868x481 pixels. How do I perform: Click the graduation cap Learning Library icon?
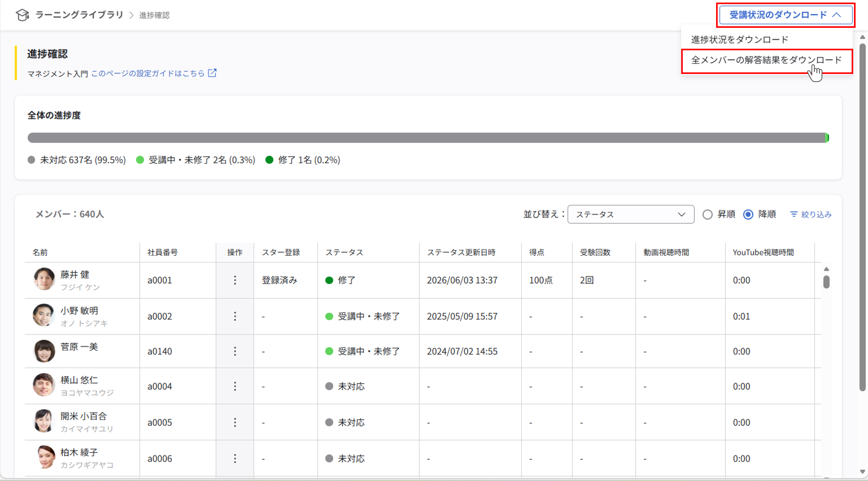click(22, 15)
